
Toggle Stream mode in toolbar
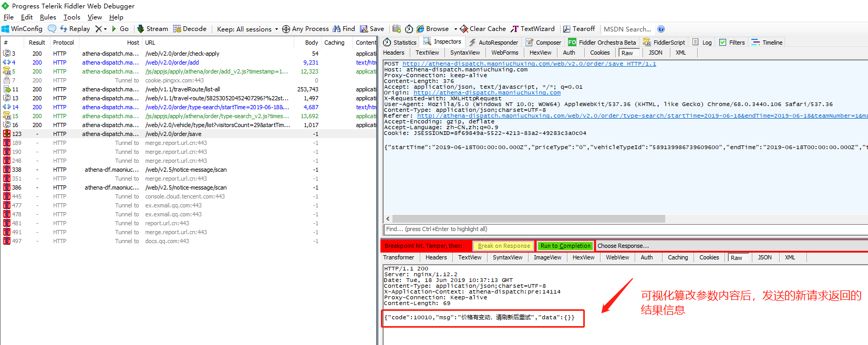[152, 29]
